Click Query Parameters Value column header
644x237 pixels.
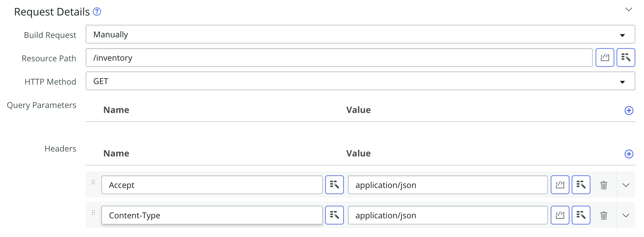coord(358,110)
